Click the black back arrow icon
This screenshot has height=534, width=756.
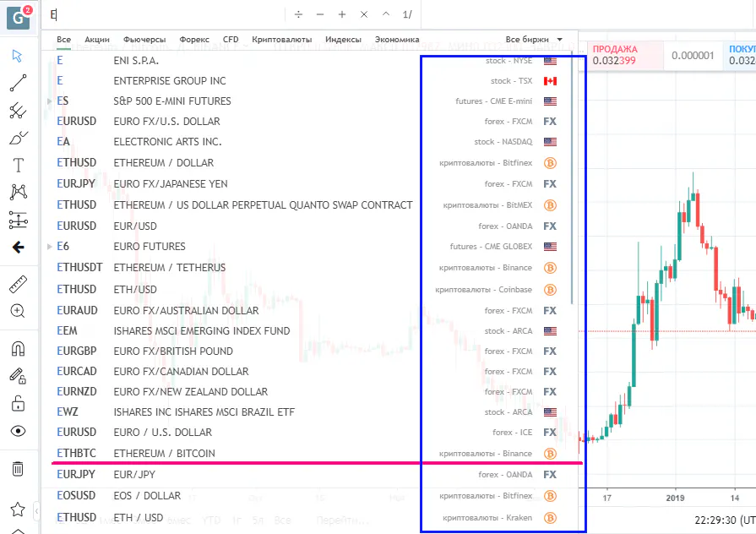(19, 248)
